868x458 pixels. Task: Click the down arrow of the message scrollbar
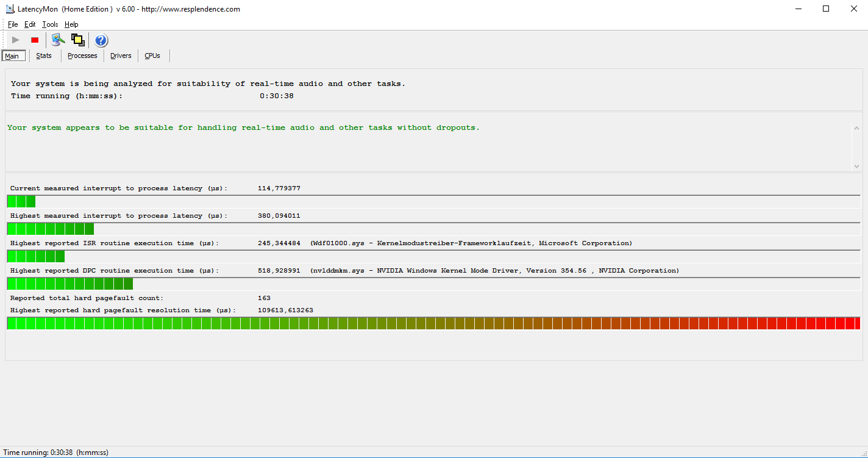[856, 166]
